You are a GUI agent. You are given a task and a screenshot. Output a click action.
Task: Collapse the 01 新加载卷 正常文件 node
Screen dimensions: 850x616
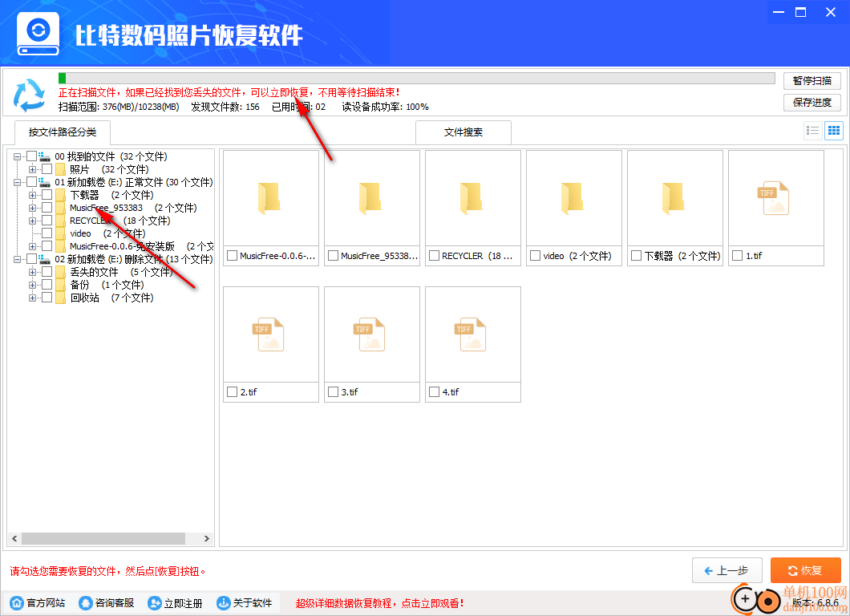17,182
